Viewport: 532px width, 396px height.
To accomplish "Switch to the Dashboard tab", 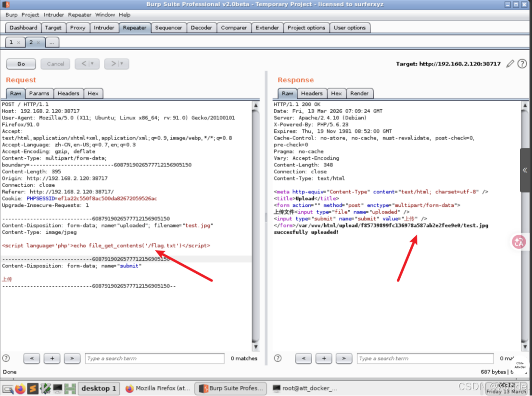I will point(24,28).
